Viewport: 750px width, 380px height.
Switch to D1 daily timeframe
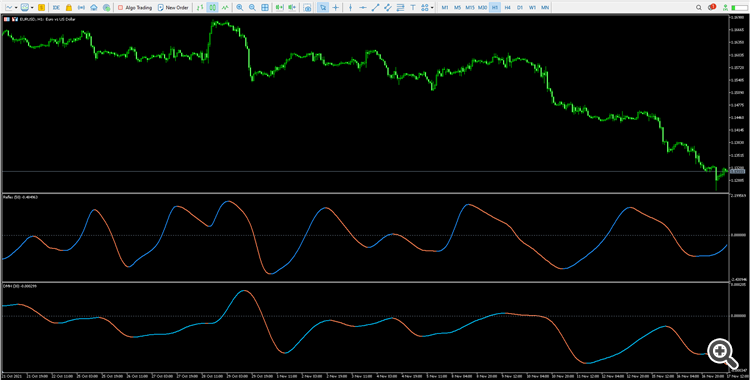click(x=520, y=8)
